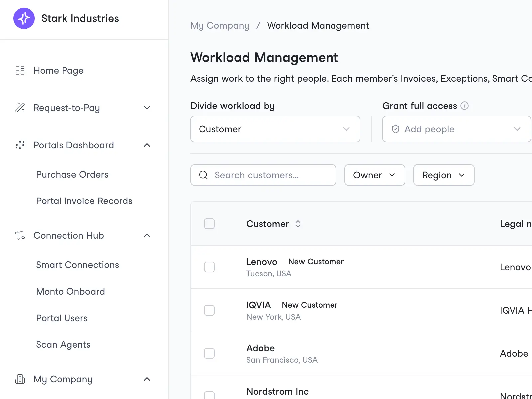Click the Connection Hub plug icon
532x399 pixels.
(x=20, y=235)
